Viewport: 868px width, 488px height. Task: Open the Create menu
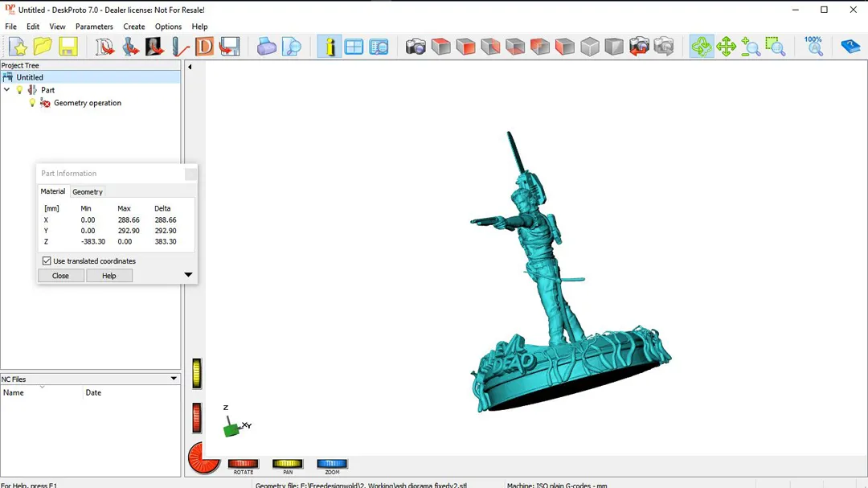134,27
